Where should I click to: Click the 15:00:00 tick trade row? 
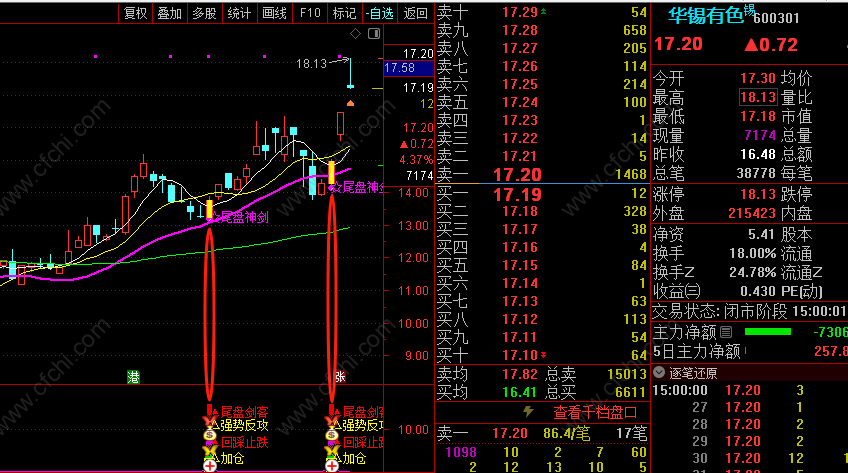(750, 390)
